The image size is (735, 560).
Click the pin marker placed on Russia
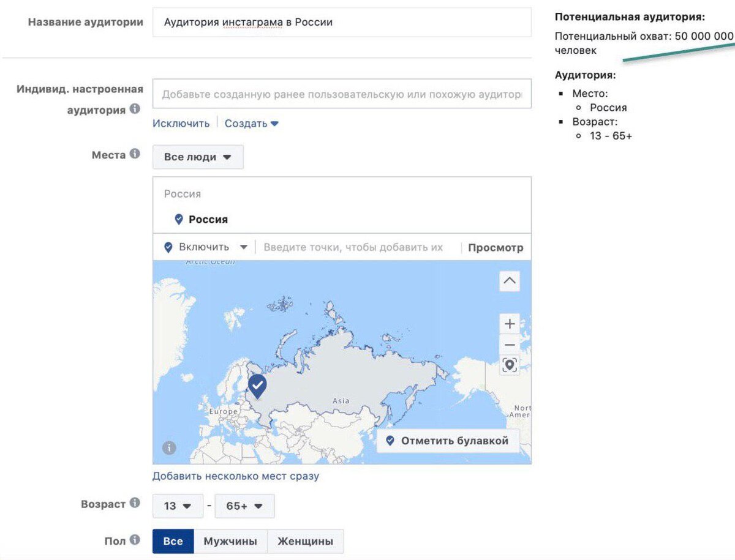coord(257,384)
